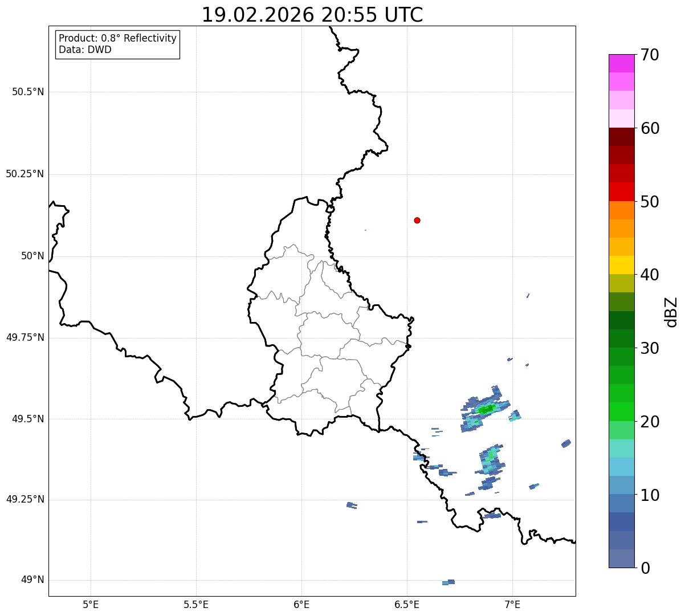Image resolution: width=685 pixels, height=616 pixels.
Task: Click the small echo near 49°N bottom edge
Action: (x=448, y=582)
